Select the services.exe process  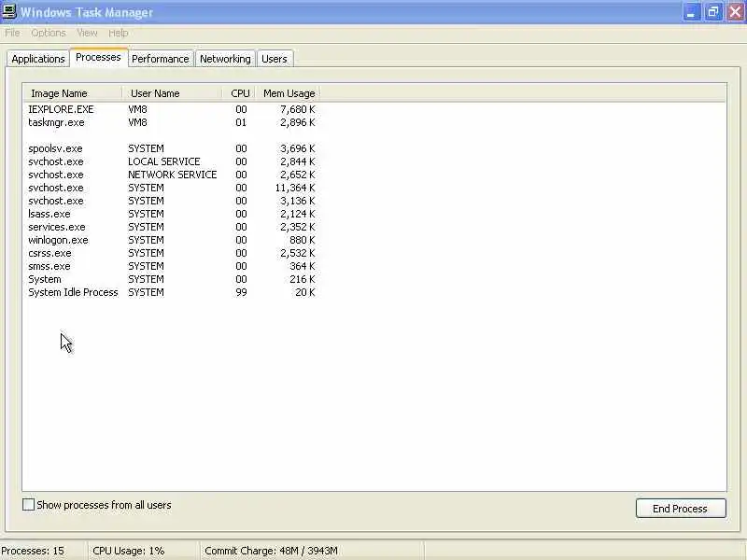click(172, 227)
